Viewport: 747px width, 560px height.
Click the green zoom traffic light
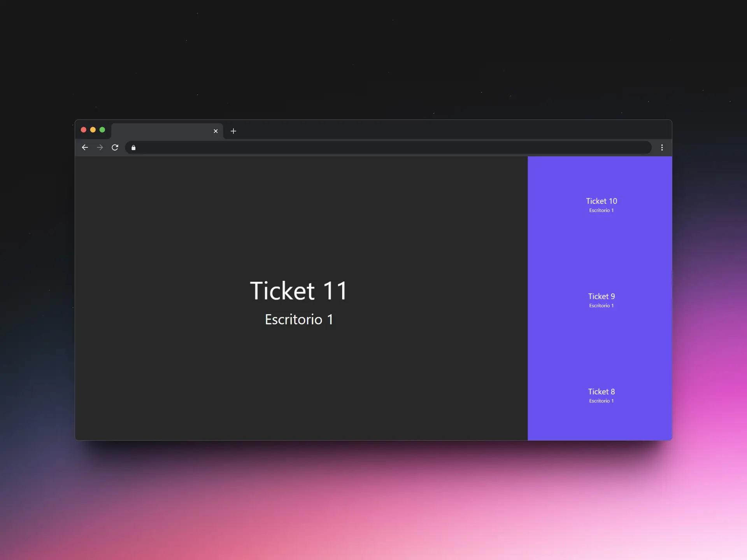[x=102, y=129]
